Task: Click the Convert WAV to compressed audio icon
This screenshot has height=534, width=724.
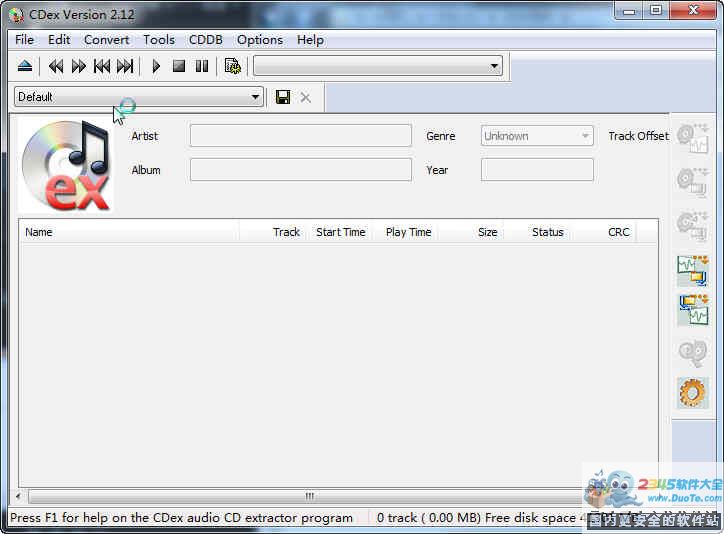Action: 693,270
